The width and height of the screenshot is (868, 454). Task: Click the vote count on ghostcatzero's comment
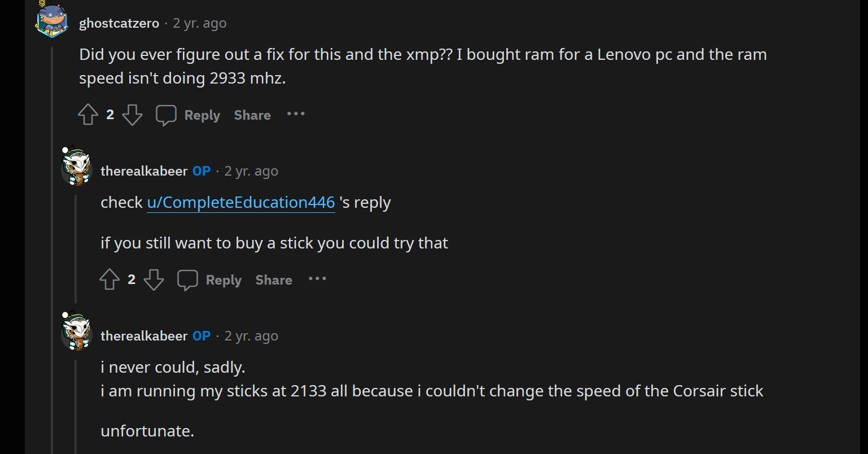(x=110, y=114)
